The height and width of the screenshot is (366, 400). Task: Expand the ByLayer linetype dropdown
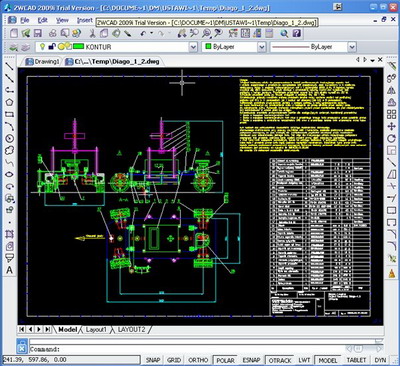[352, 47]
